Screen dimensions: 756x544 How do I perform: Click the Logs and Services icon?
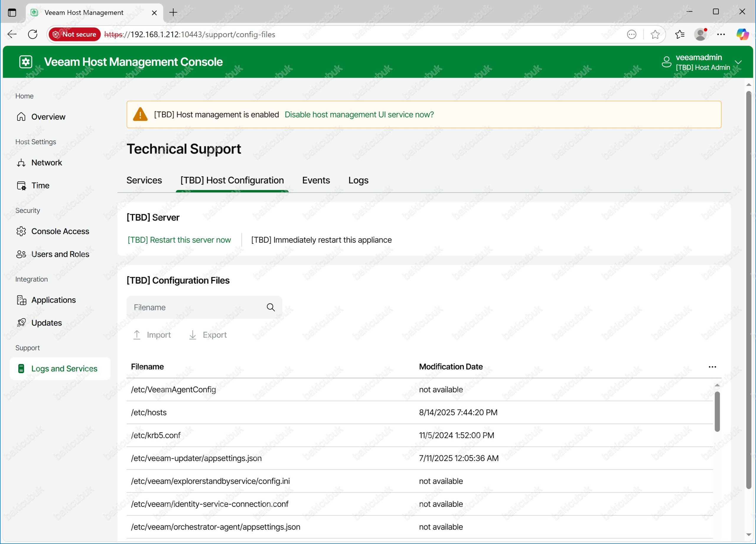coord(21,369)
